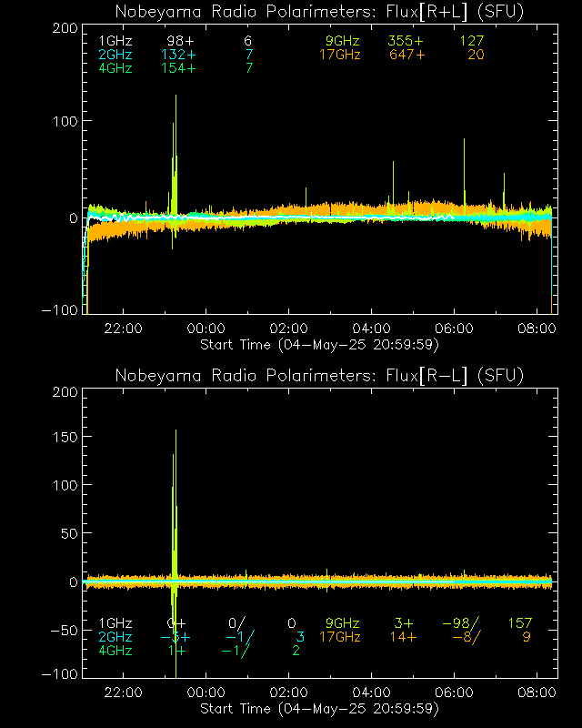Click the 08:00 tick label in R-L plot

[x=537, y=693]
